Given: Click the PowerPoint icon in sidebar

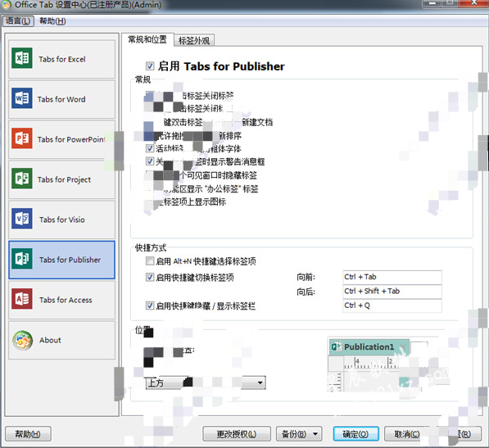Looking at the screenshot, I should coord(22,138).
